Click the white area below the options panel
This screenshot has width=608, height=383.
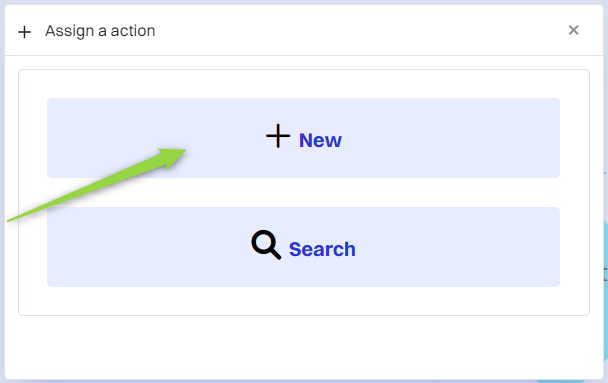303,347
